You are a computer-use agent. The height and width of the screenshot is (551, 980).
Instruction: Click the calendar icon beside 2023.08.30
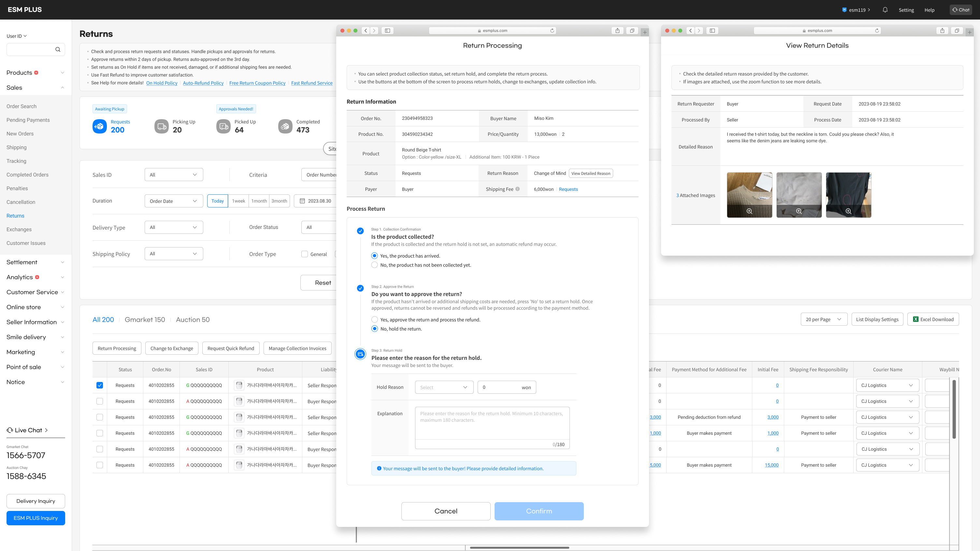[x=302, y=201]
